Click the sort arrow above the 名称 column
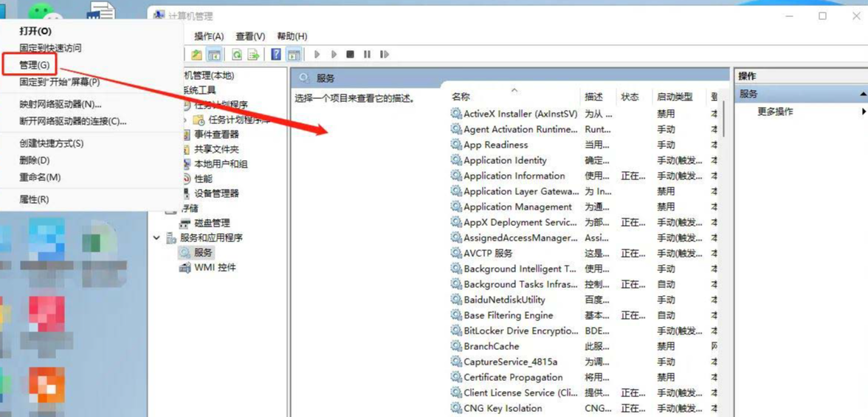Viewport: 868px width, 417px height. click(x=514, y=89)
